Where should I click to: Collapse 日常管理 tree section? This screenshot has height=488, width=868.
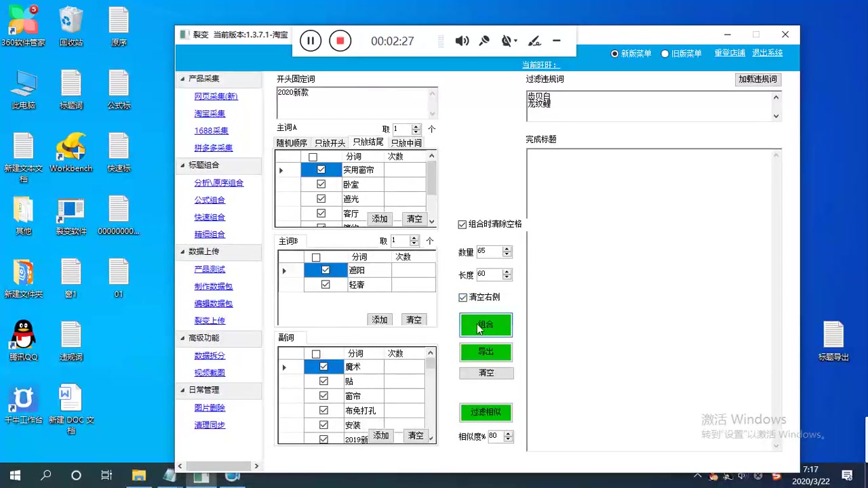[182, 390]
